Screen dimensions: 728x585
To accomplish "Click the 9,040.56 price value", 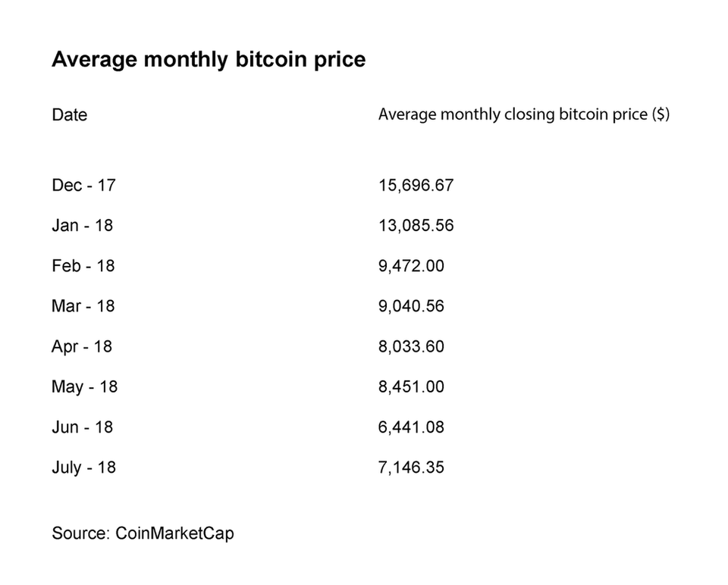I will 411,306.
